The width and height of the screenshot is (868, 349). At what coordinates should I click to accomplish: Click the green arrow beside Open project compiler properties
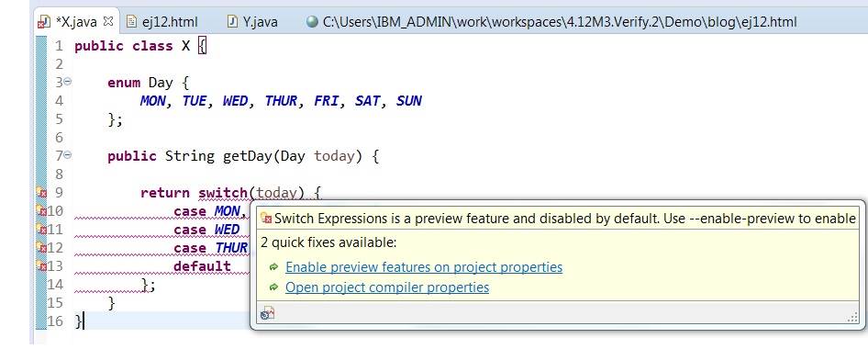tap(273, 287)
